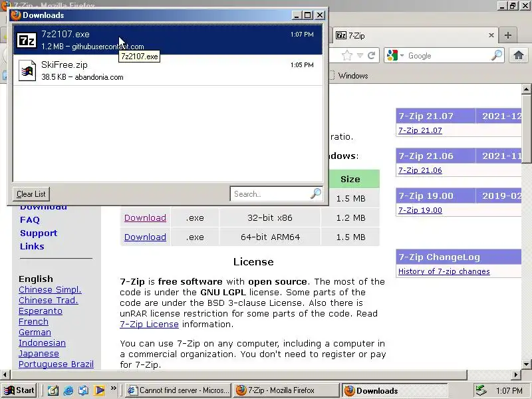Click the magnifier in the Google search bar
532x399 pixels.
(496, 55)
